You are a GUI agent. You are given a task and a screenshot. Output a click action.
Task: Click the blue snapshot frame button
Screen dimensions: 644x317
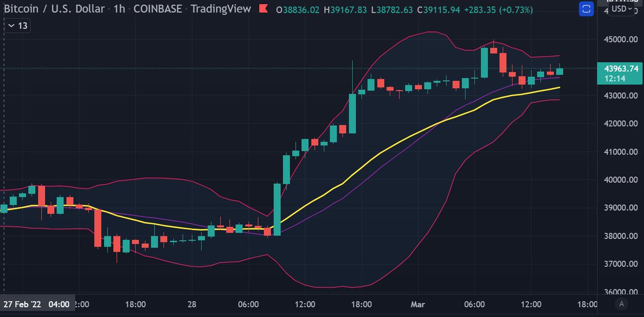click(x=587, y=9)
